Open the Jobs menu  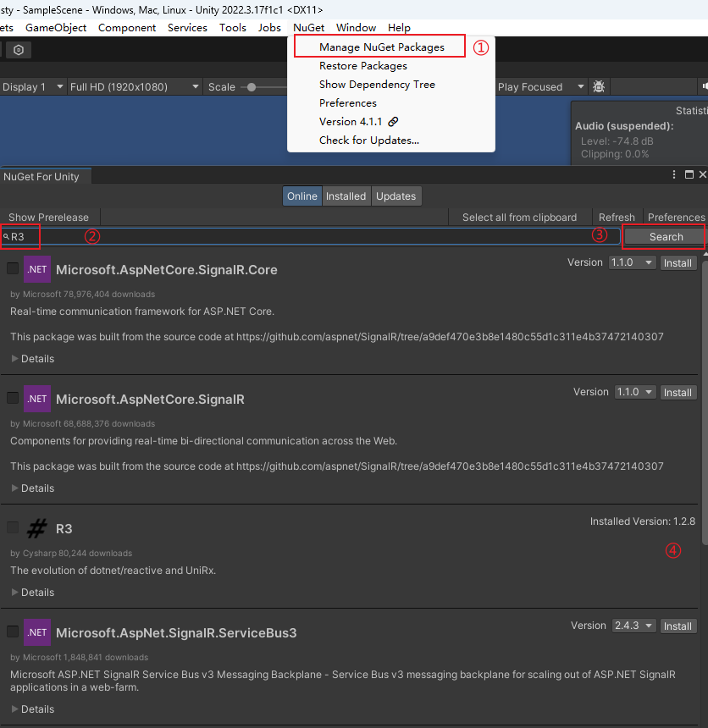pyautogui.click(x=269, y=28)
